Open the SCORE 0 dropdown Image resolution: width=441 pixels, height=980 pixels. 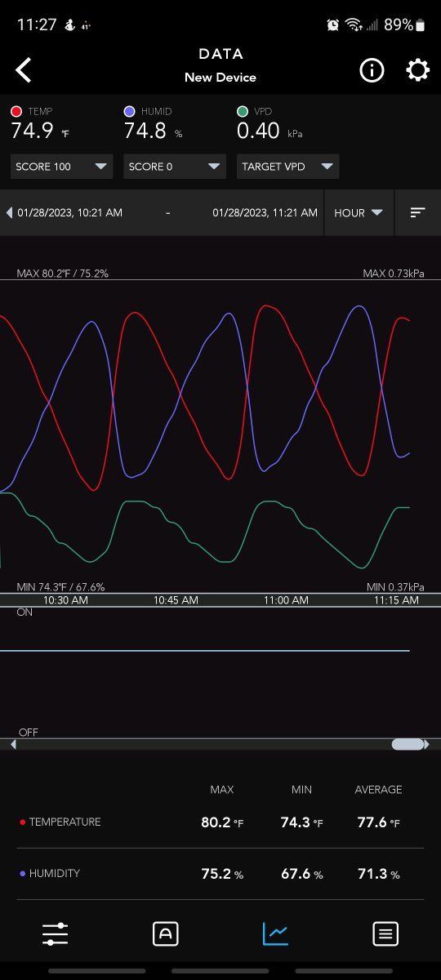click(x=174, y=167)
